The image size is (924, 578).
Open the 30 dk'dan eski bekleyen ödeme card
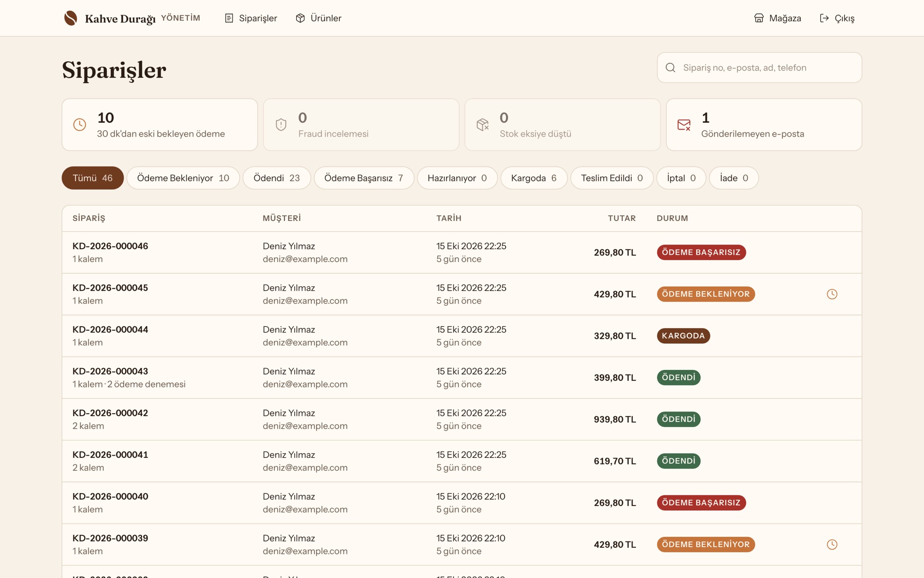pyautogui.click(x=160, y=124)
